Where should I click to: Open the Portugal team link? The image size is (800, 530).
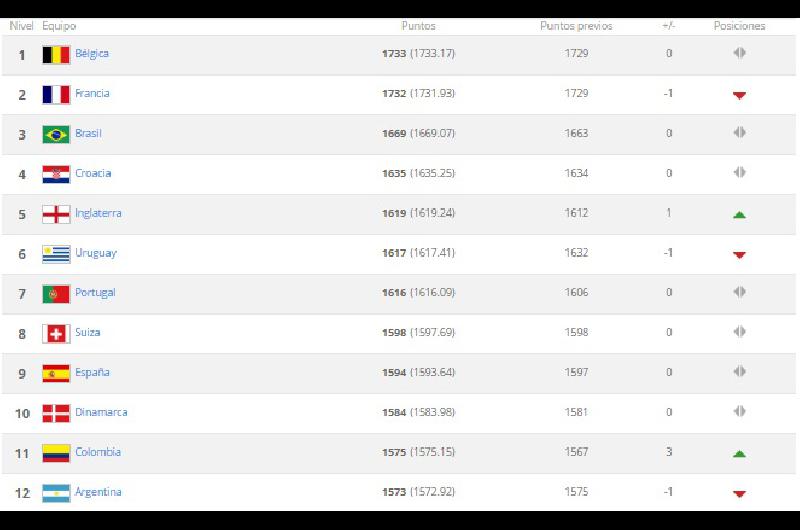point(95,292)
